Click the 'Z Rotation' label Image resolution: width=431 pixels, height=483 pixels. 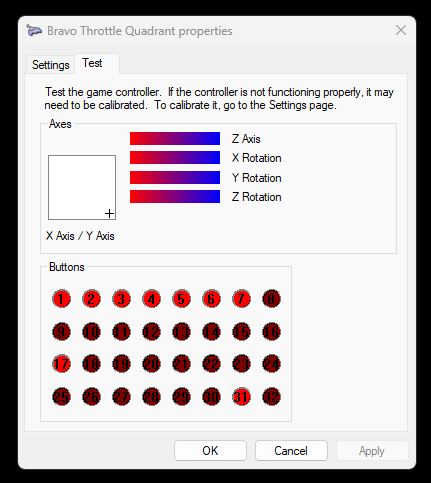coord(257,197)
